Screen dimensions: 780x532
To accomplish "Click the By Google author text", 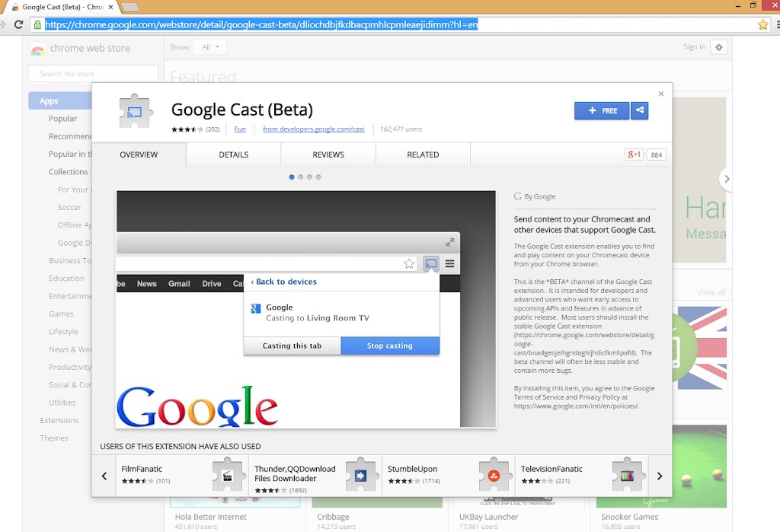I will pyautogui.click(x=540, y=196).
